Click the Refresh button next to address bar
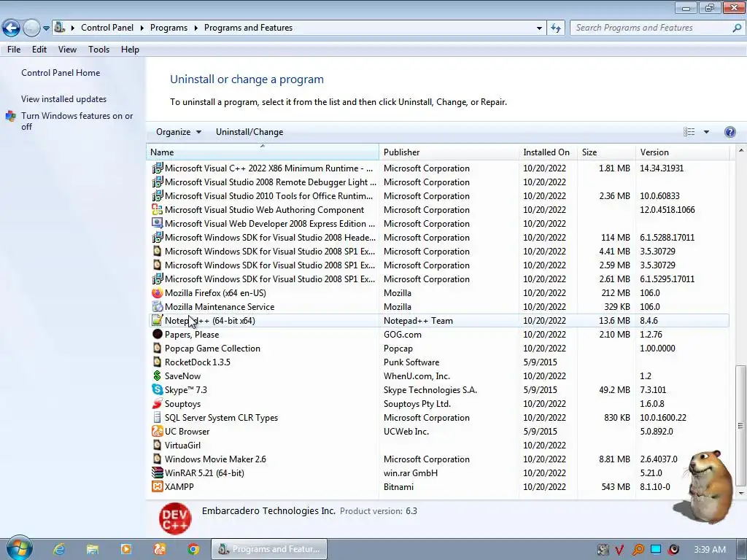 [x=555, y=28]
